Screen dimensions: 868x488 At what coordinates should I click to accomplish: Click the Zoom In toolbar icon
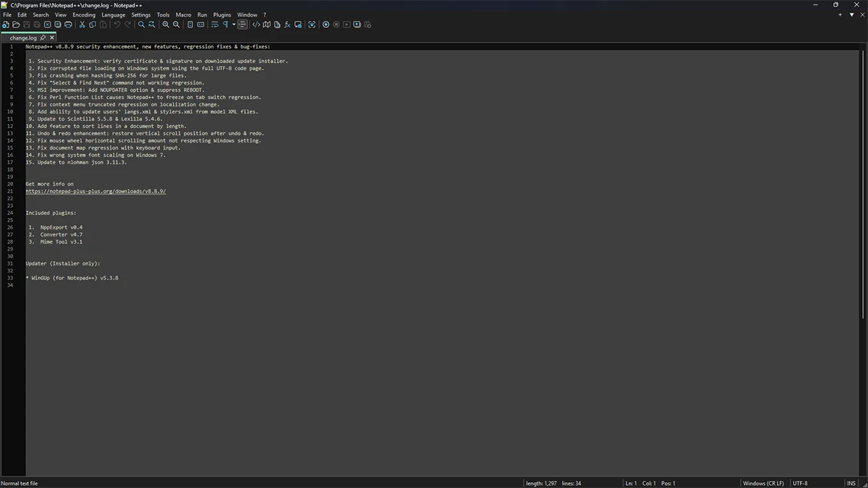[166, 25]
